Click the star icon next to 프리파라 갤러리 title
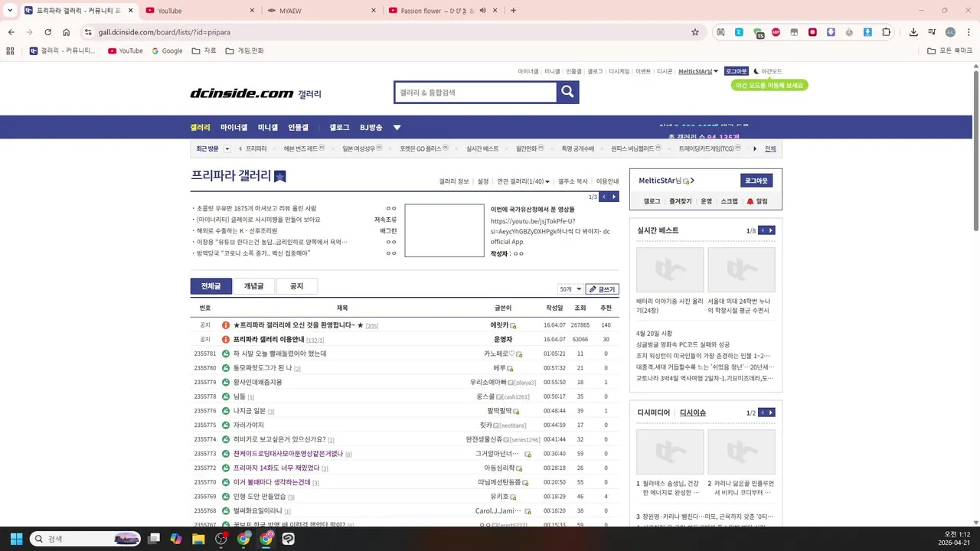The height and width of the screenshot is (551, 980). (x=279, y=176)
